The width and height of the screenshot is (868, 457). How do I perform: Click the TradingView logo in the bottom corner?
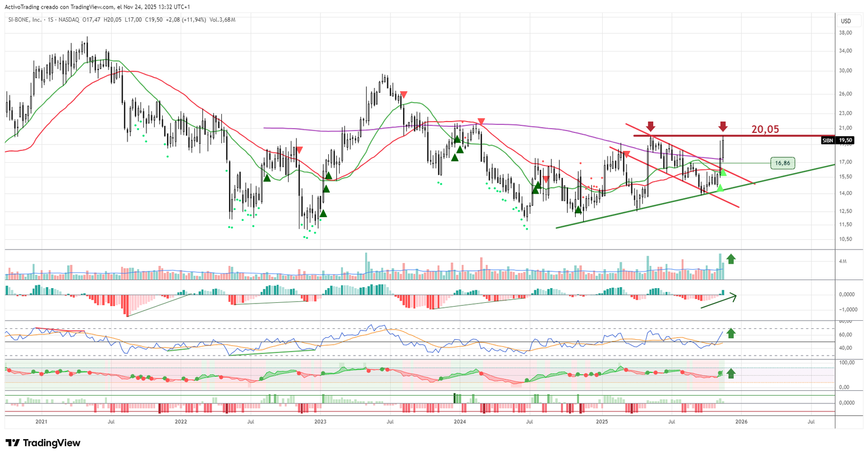click(x=43, y=443)
